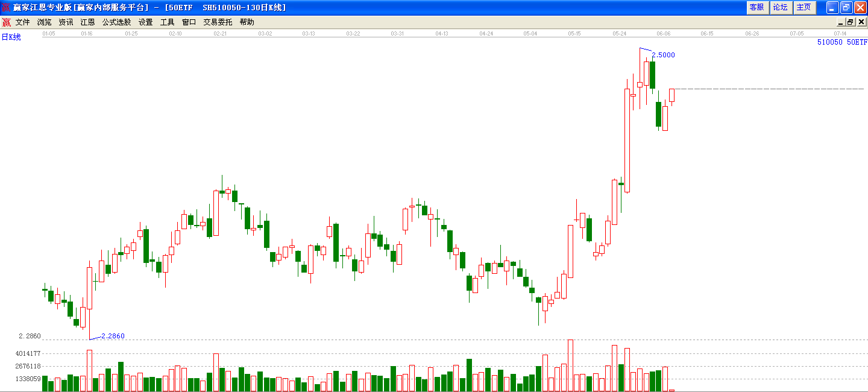Open the 交易委托 menu
This screenshot has width=868, height=392.
tap(218, 22)
